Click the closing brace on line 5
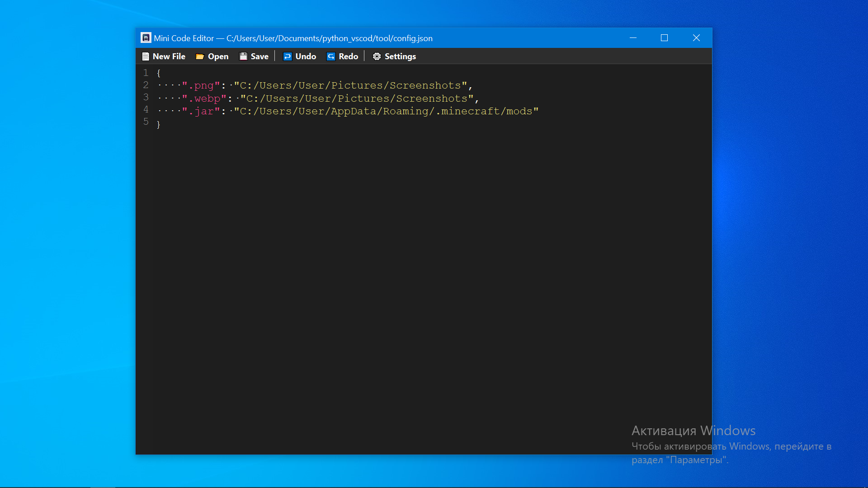This screenshot has height=488, width=868. 159,125
